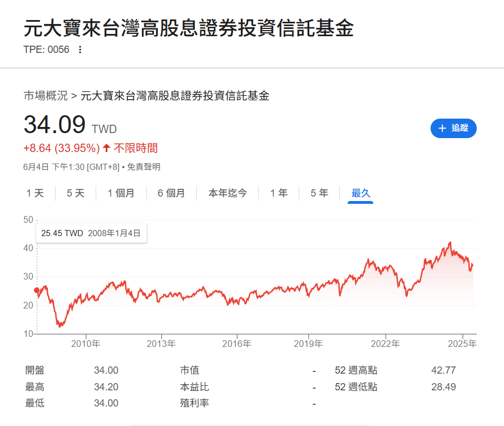Screen dimensions: 504x426
Task: Click the 2016年 axis label
Action: [x=237, y=344]
